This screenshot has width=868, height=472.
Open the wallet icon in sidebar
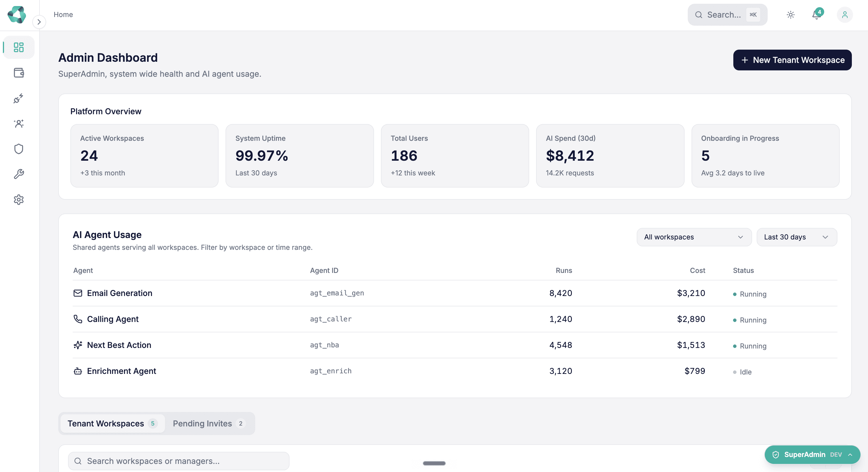(x=19, y=73)
